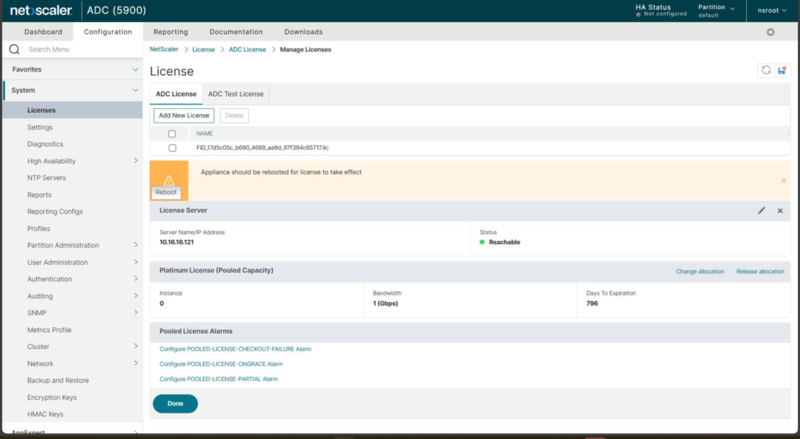Open Configure POOLED-LICENSE-CHECKOUT-FAILURE Alarm link
The height and width of the screenshot is (439, 800).
tap(235, 349)
